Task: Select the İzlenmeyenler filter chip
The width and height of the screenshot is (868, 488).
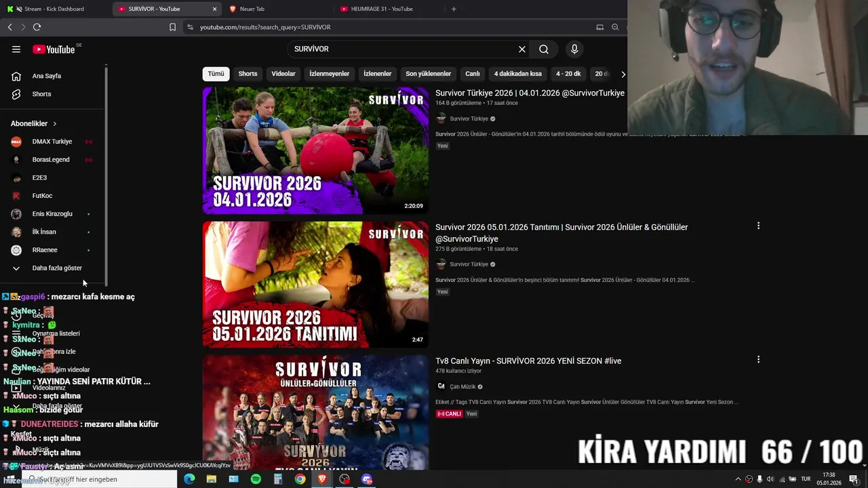Action: pyautogui.click(x=330, y=74)
